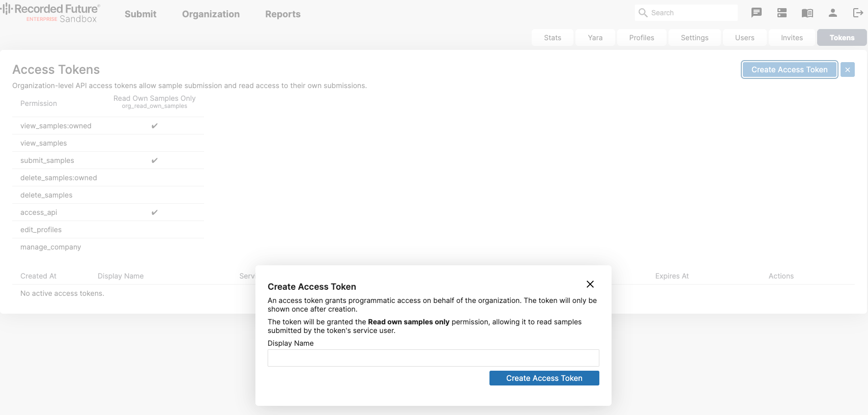Focus the Display Name input field

click(433, 358)
